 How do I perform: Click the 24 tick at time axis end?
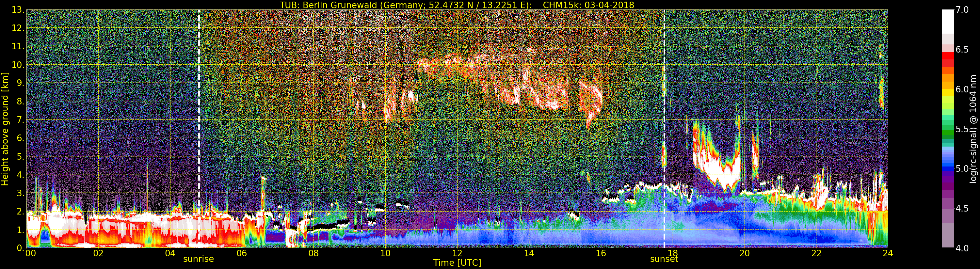pos(888,253)
